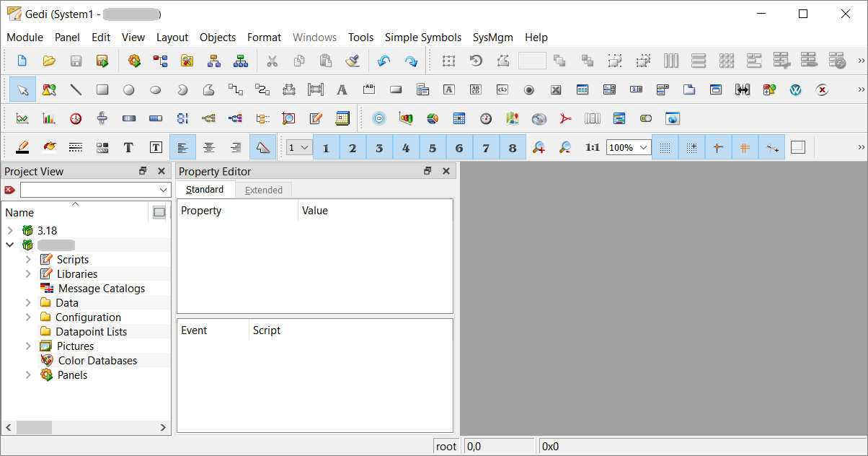This screenshot has width=868, height=456.
Task: Open the Simple Symbols menu
Action: point(422,38)
